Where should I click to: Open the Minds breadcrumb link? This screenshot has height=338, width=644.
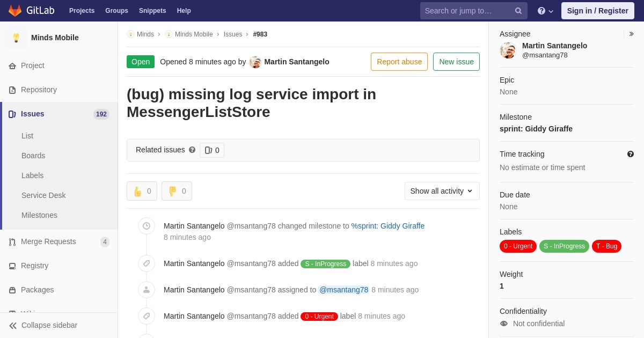(145, 34)
